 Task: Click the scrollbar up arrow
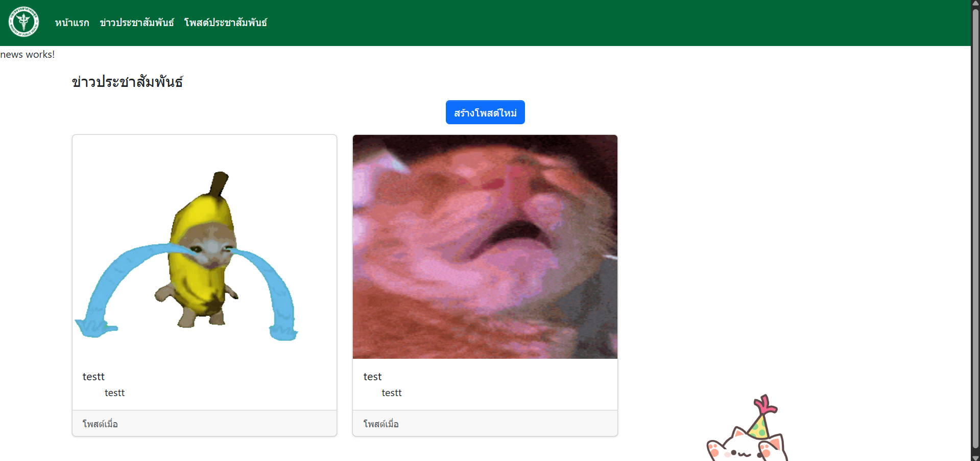[975, 4]
